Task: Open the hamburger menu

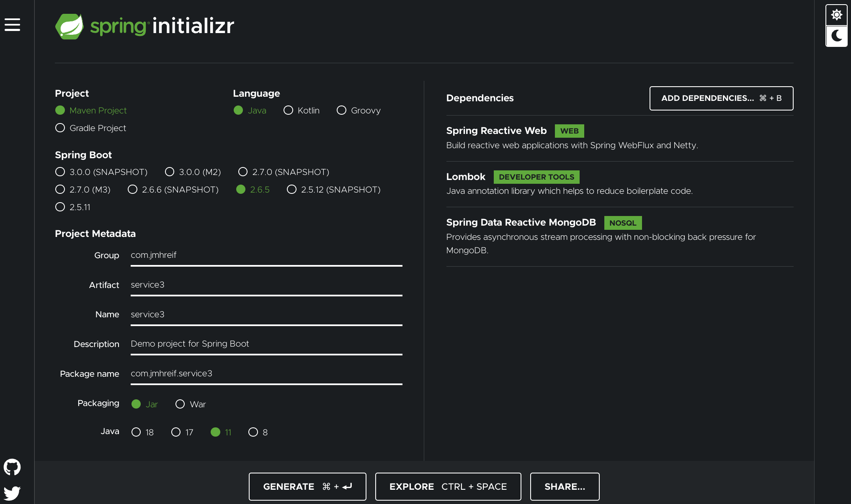Action: 13,25
